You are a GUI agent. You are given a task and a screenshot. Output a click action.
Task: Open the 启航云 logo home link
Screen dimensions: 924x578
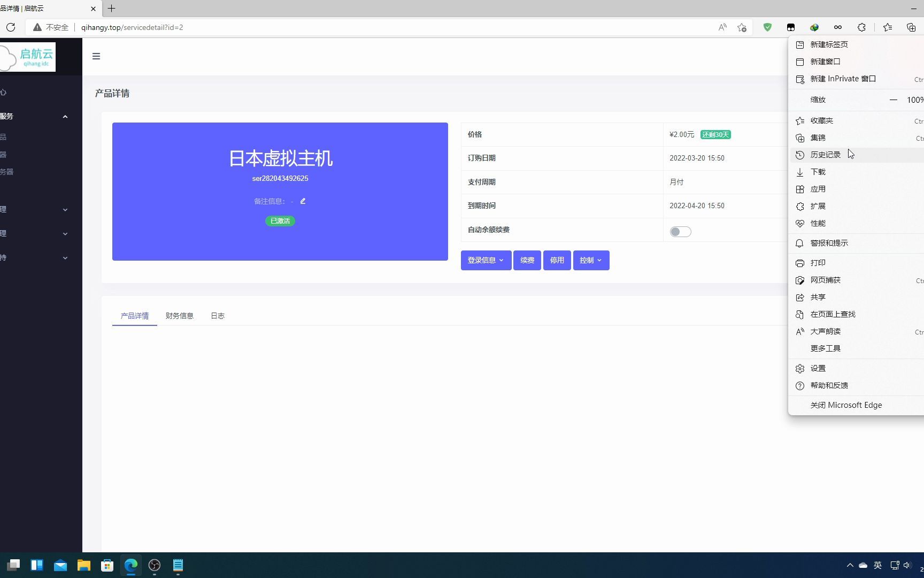[x=28, y=57]
